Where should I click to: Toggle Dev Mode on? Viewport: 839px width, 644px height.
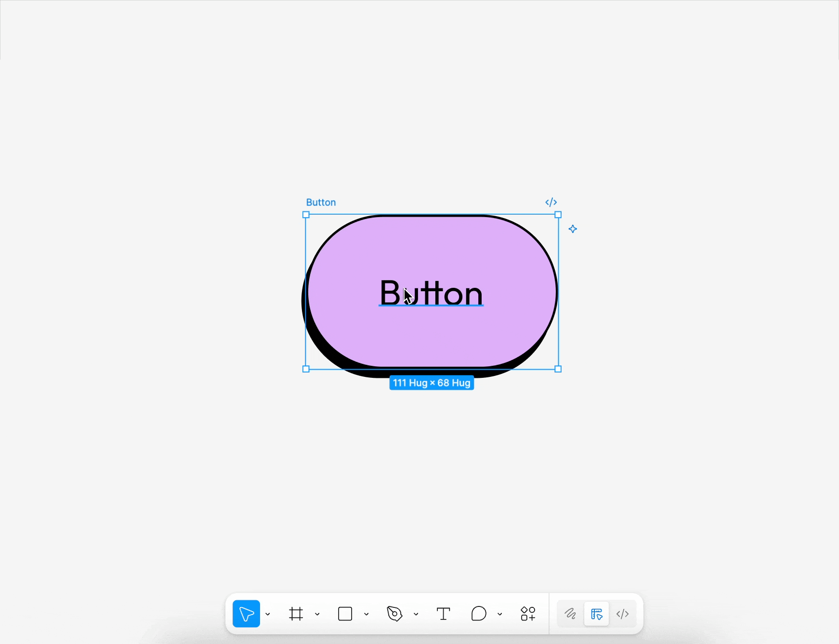click(x=623, y=614)
